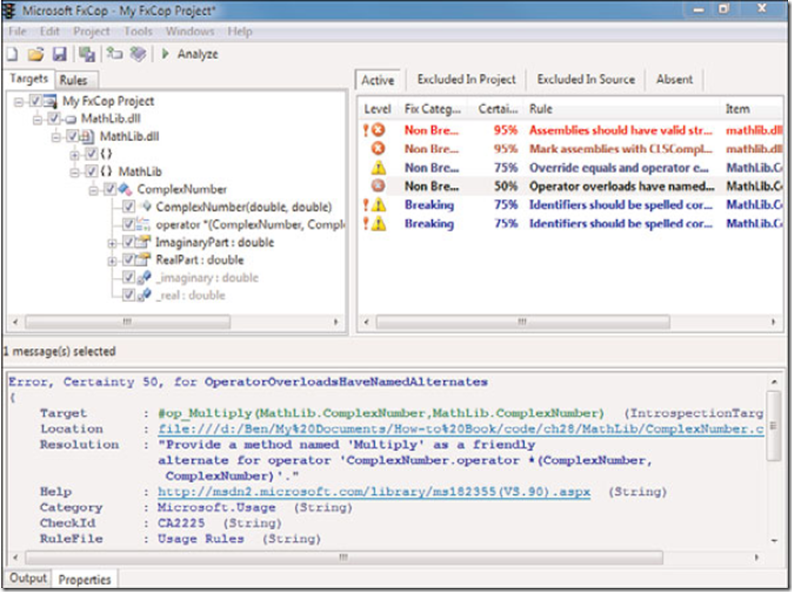Image resolution: width=792 pixels, height=592 pixels.
Task: Sort by the Level column header
Action: pyautogui.click(x=377, y=109)
